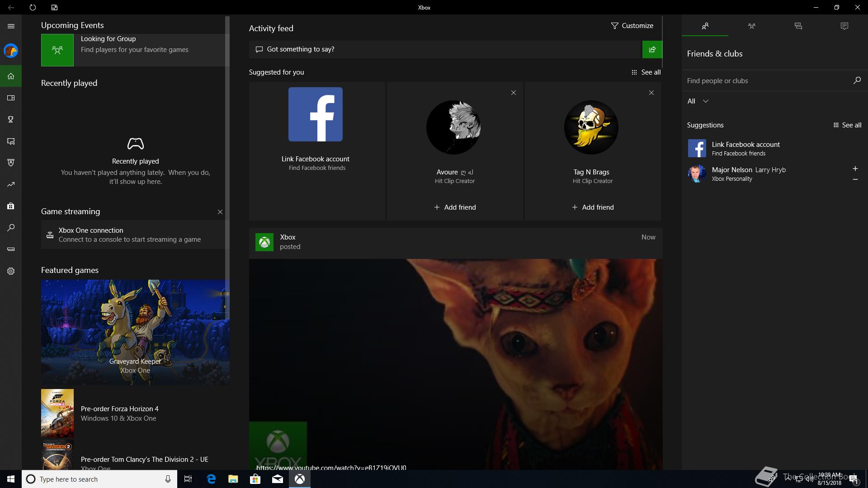Open Windows Start menu
The width and height of the screenshot is (868, 488).
pyautogui.click(x=11, y=479)
